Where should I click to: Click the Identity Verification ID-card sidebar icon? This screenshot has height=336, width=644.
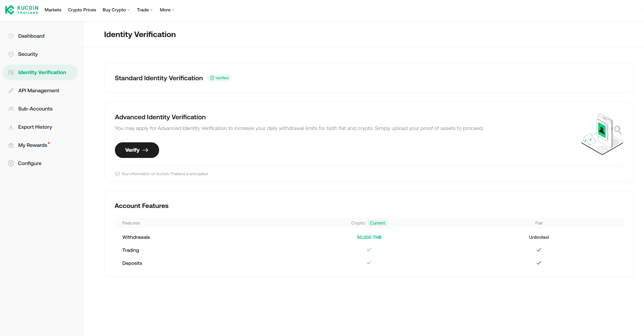point(11,72)
